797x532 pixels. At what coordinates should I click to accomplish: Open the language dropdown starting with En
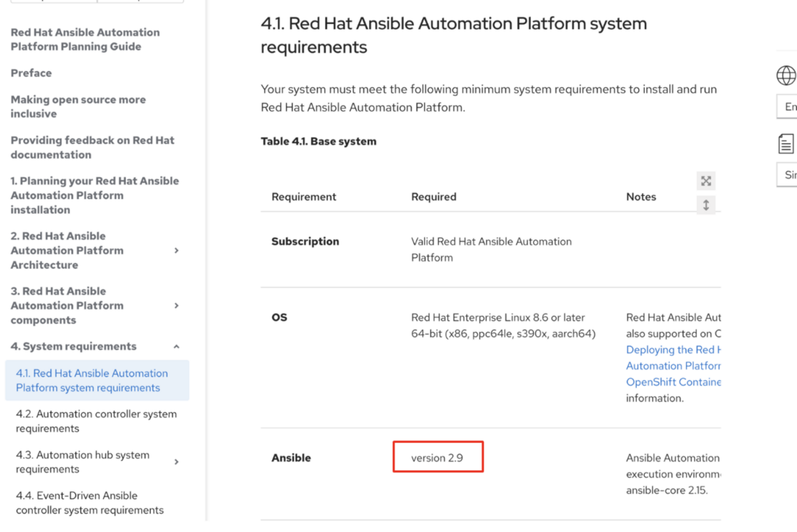click(788, 107)
